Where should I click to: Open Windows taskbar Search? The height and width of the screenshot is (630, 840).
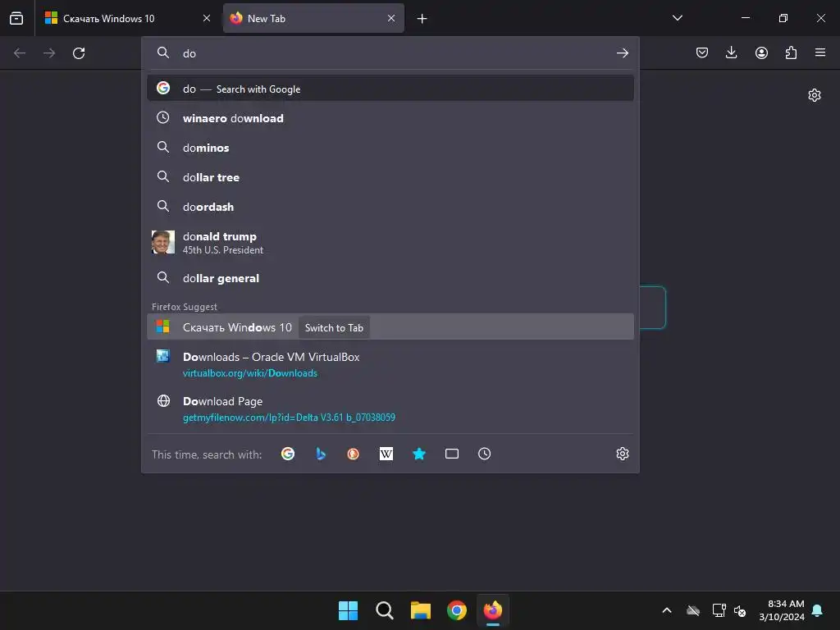tap(385, 610)
